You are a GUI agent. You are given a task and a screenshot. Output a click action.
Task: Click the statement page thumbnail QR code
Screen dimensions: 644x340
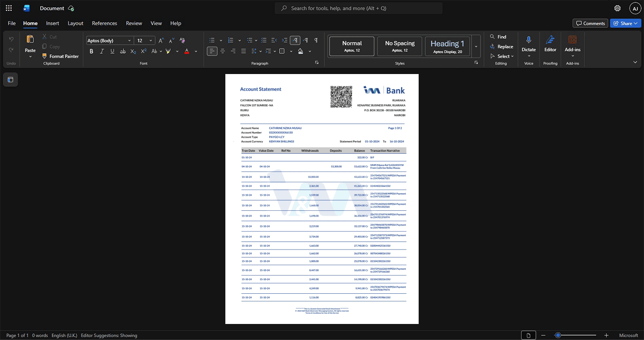[x=341, y=97]
